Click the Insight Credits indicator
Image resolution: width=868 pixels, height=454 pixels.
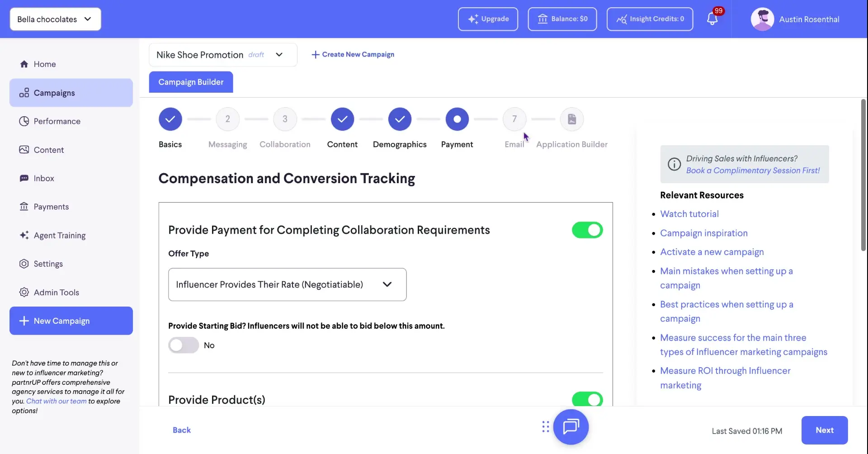(650, 19)
